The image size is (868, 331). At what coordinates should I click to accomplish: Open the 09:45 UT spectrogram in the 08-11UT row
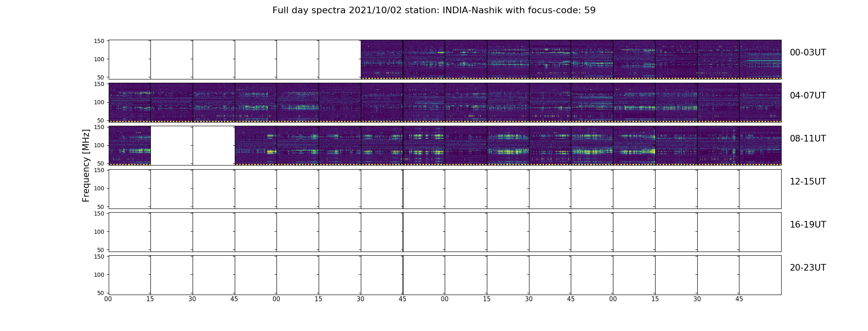tap(424, 146)
